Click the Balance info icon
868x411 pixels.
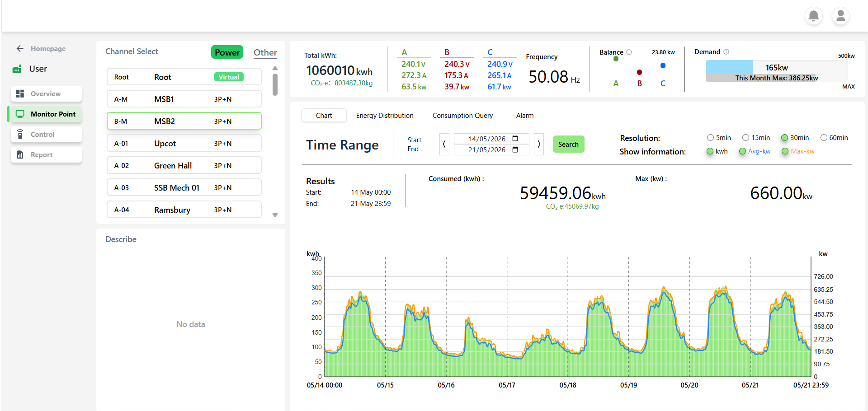pos(629,52)
